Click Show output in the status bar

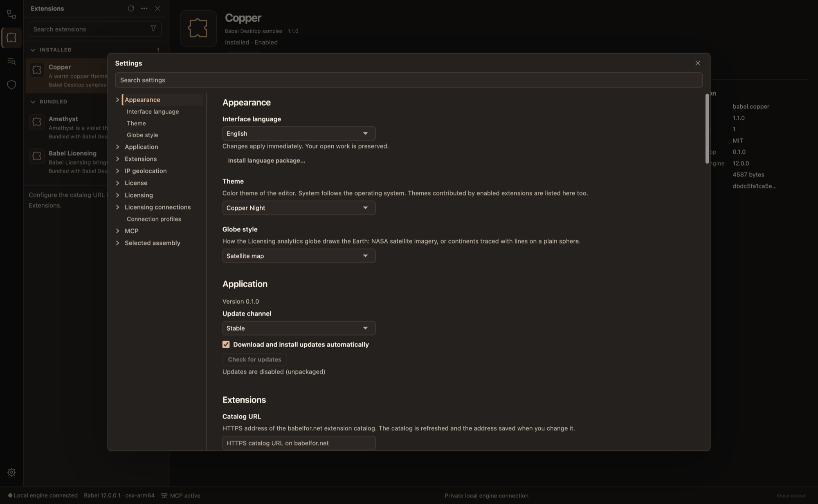[791, 495]
